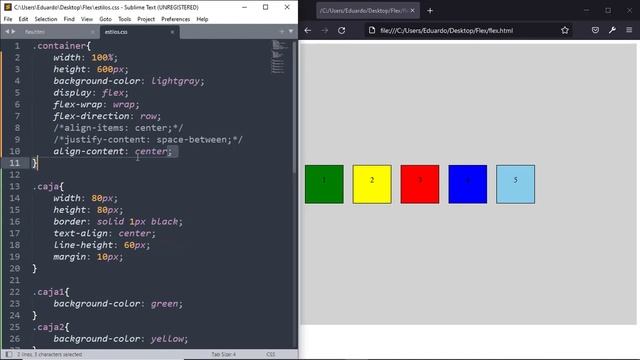Viewport: 640px width, 360px height.
Task: Open the Project menu
Action: click(x=146, y=19)
